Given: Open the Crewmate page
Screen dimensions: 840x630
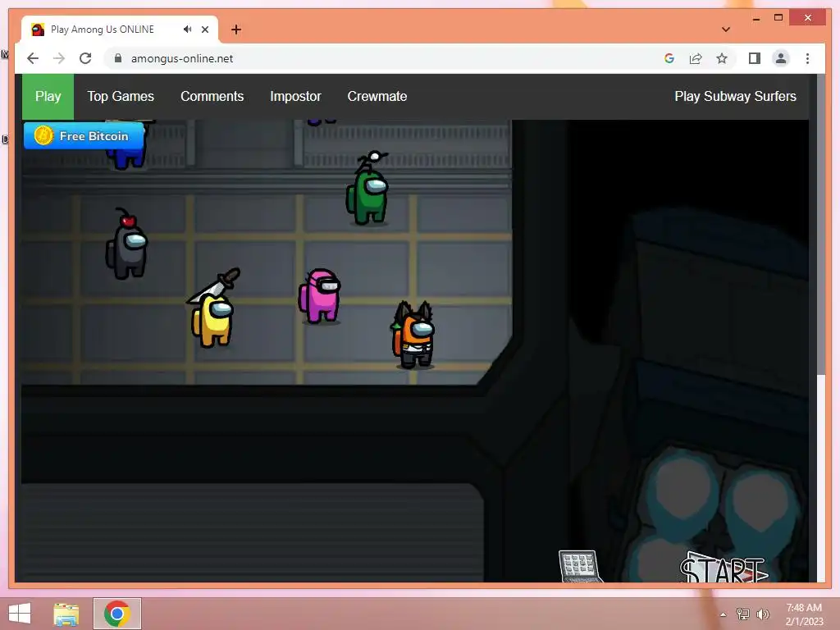Looking at the screenshot, I should [377, 97].
